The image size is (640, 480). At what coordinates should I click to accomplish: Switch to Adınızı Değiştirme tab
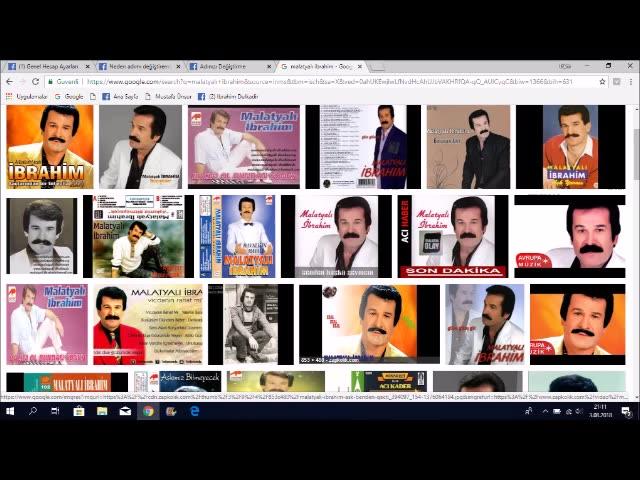pyautogui.click(x=230, y=66)
